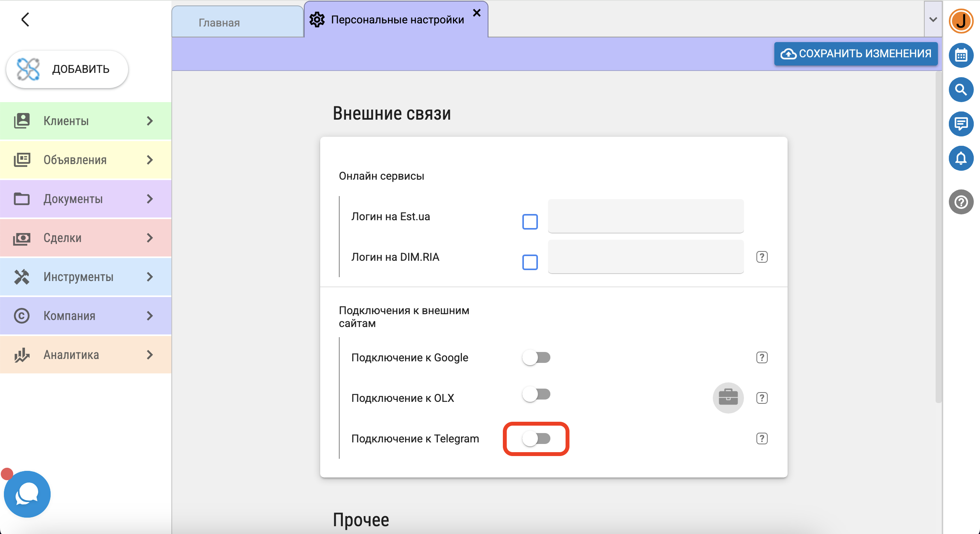Screen dimensions: 980x534
Task: Expand the Инструменты menu section
Action: tap(86, 277)
